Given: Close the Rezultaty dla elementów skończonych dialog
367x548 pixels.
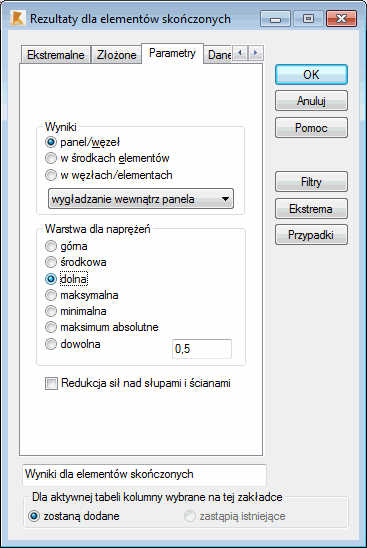Looking at the screenshot, I should (x=341, y=18).
